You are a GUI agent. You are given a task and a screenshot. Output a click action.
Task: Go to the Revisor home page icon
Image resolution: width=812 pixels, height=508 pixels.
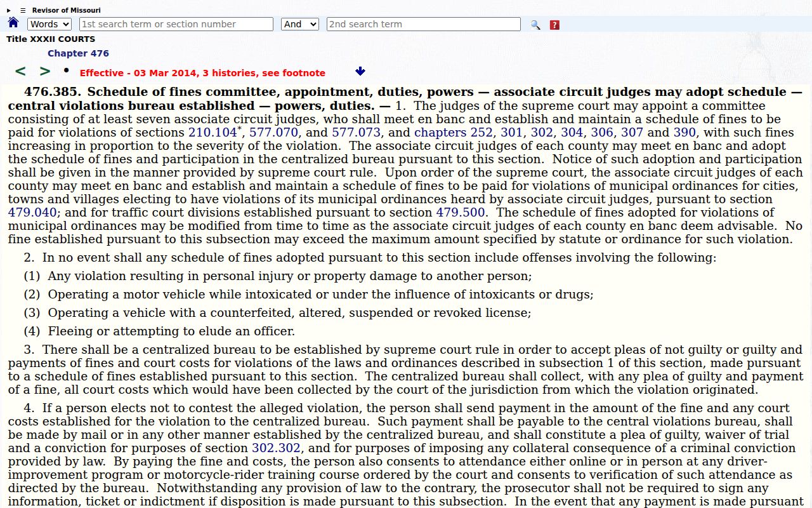pos(13,23)
